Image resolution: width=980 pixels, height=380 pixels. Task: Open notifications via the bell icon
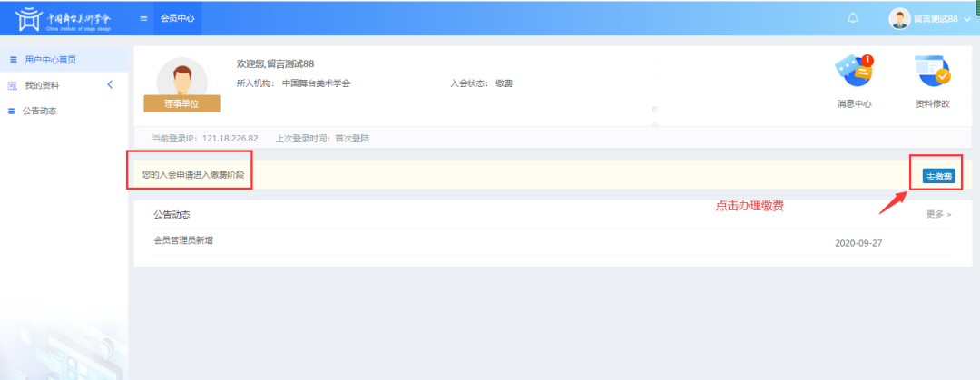pos(852,18)
